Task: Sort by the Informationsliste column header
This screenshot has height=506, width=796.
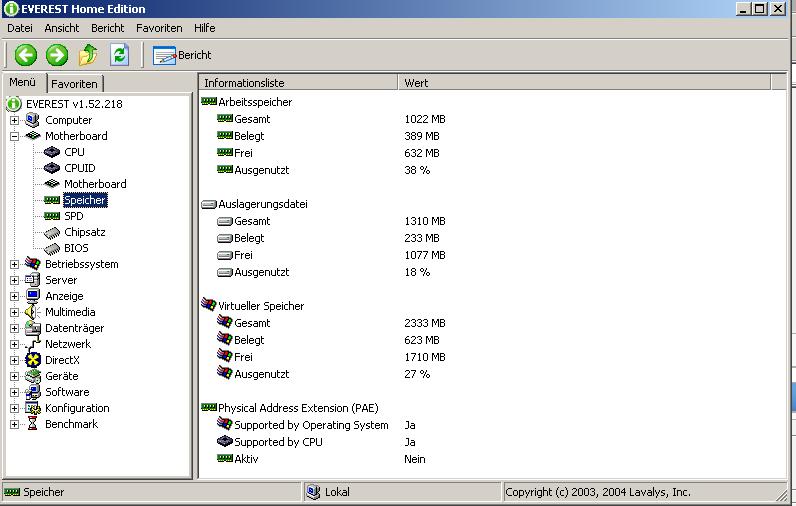Action: pyautogui.click(x=298, y=83)
